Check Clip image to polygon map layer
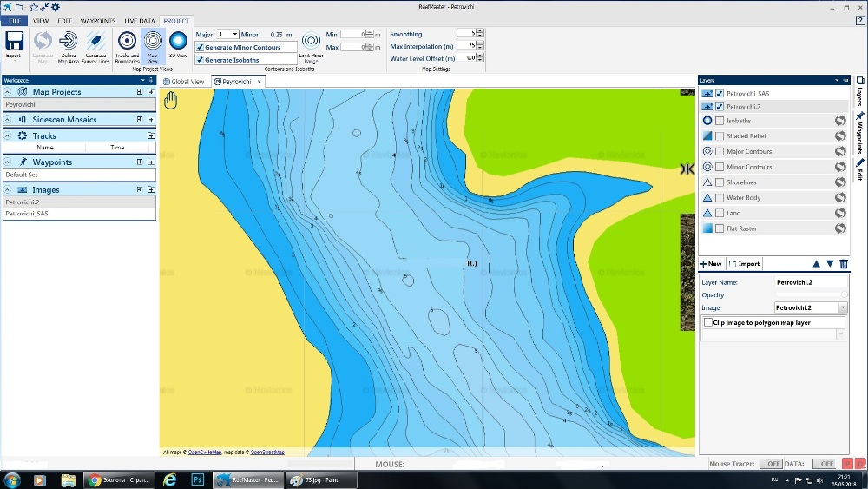Image resolution: width=868 pixels, height=489 pixels. click(708, 322)
